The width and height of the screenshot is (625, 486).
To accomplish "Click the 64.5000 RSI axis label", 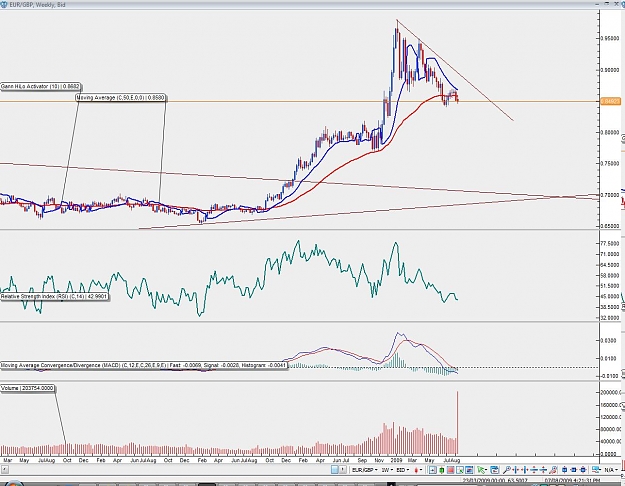I will (x=611, y=265).
